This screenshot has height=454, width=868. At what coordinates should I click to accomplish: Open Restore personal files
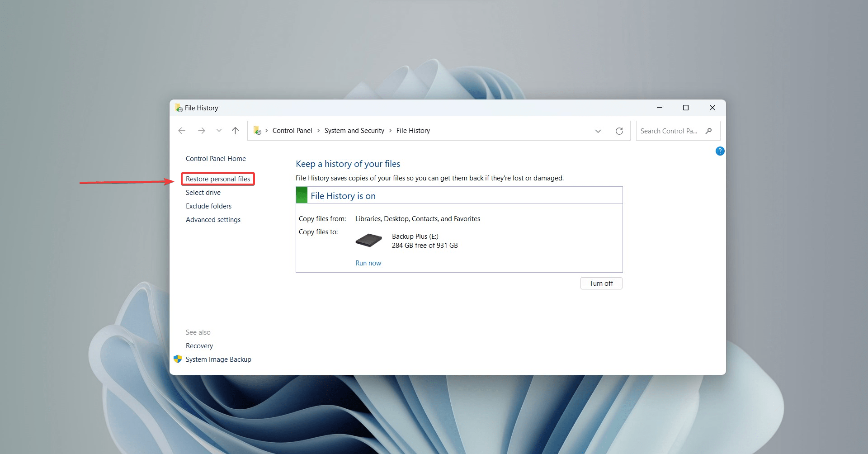click(x=217, y=179)
